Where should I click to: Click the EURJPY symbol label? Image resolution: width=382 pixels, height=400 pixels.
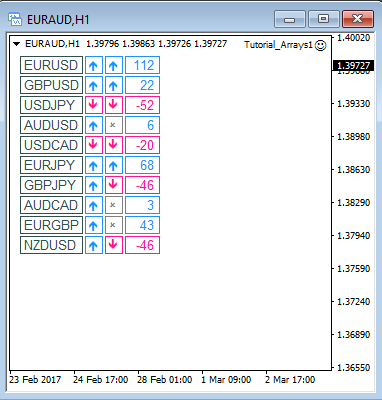coord(51,165)
